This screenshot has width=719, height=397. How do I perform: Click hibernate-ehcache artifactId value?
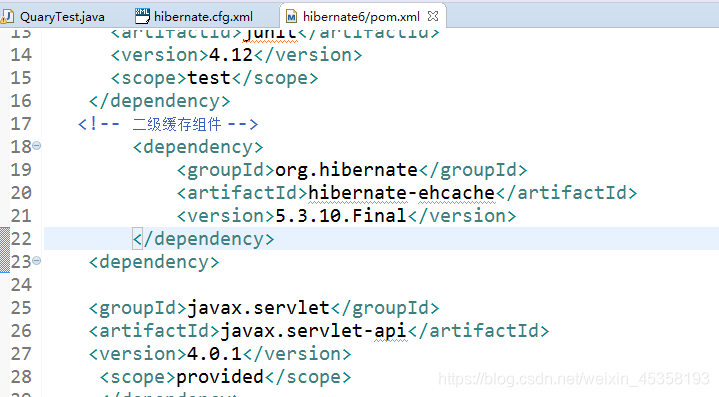(401, 193)
